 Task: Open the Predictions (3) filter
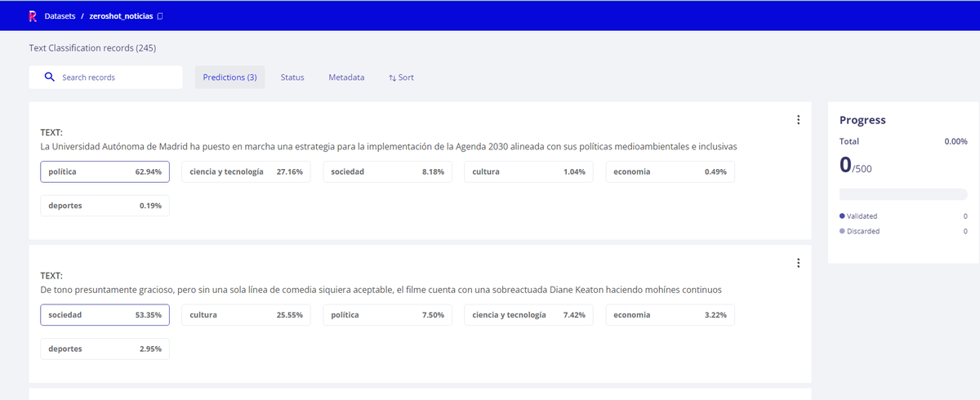(229, 78)
